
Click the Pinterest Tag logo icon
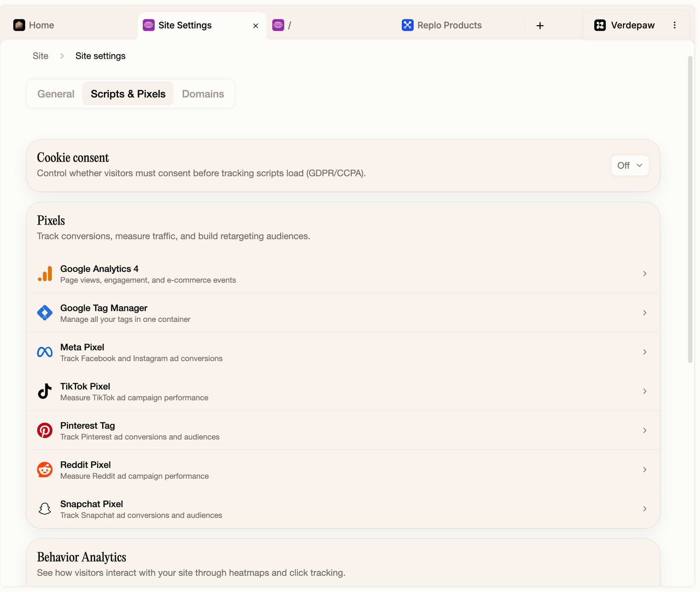(45, 430)
